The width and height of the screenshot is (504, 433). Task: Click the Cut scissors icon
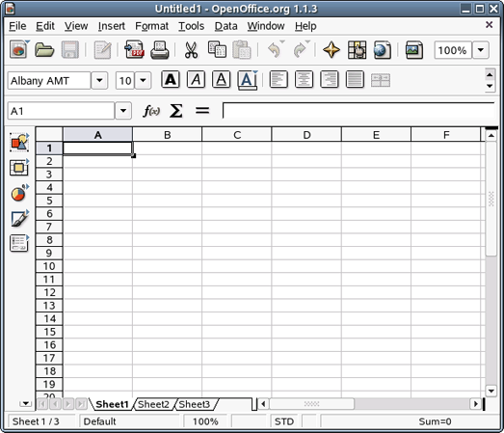(191, 50)
